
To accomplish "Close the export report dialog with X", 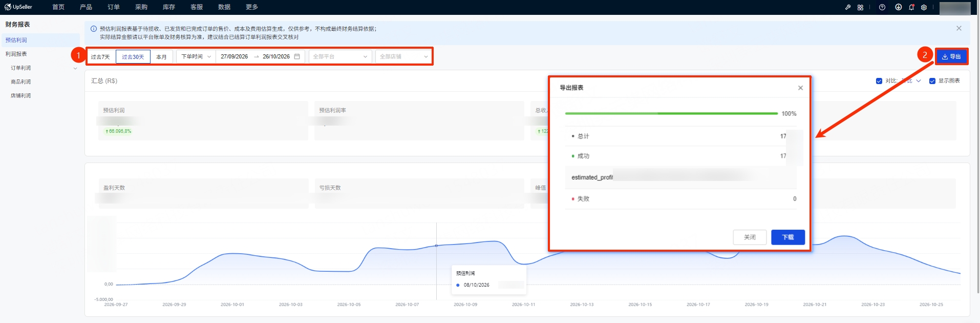I will coord(800,88).
